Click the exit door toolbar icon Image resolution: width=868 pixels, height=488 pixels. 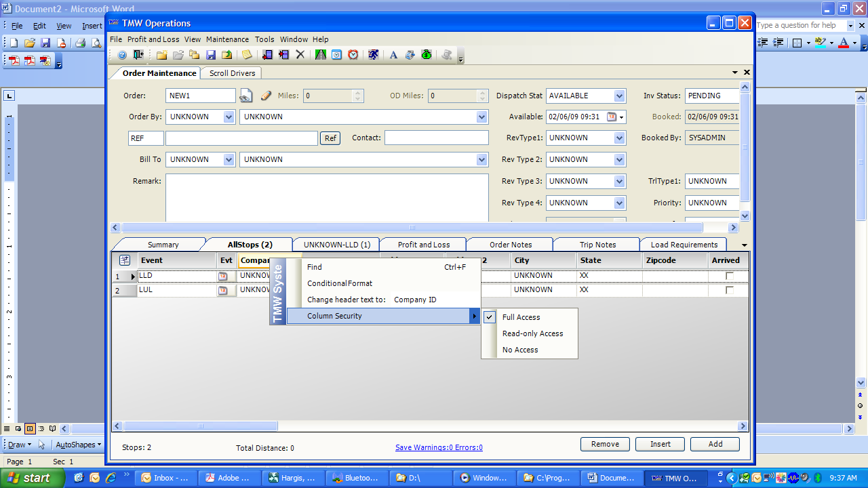click(x=138, y=55)
